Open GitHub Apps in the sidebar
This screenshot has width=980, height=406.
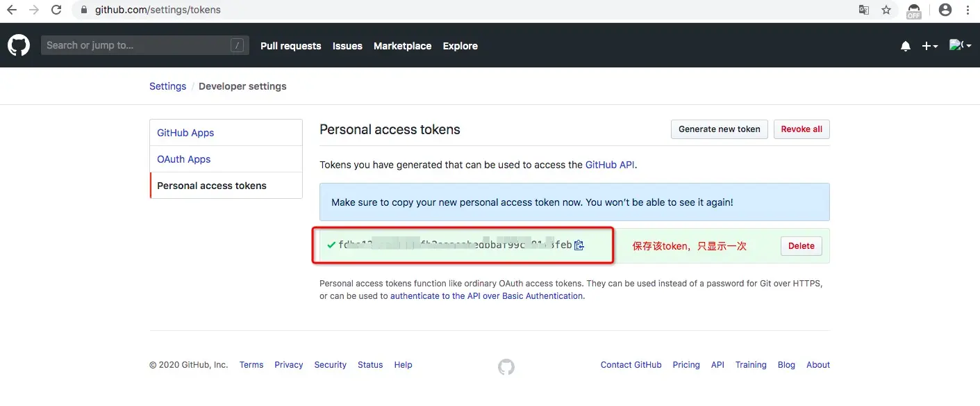coord(185,133)
